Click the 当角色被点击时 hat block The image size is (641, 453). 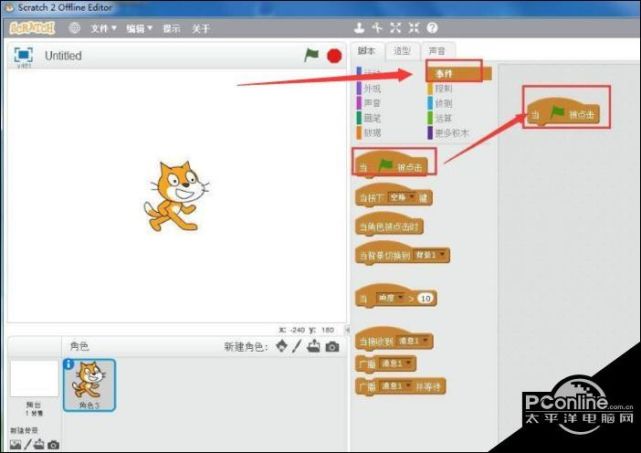click(389, 224)
